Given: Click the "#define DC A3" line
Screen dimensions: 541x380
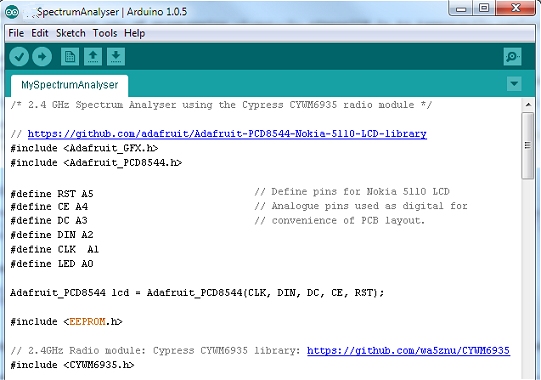Looking at the screenshot, I should (x=49, y=221).
